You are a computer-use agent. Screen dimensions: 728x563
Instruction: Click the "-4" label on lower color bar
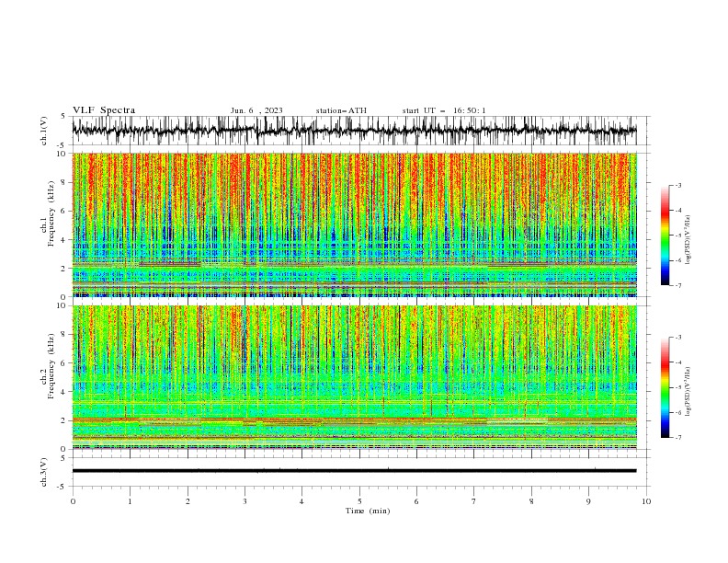pyautogui.click(x=677, y=362)
